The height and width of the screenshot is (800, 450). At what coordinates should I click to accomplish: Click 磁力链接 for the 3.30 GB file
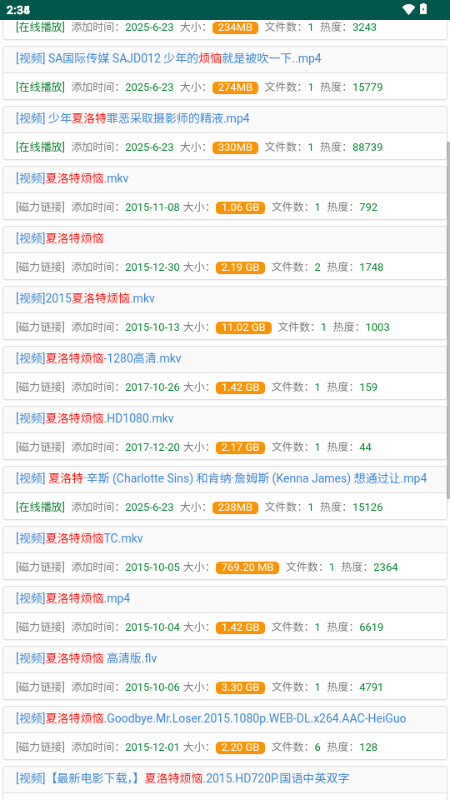point(40,687)
